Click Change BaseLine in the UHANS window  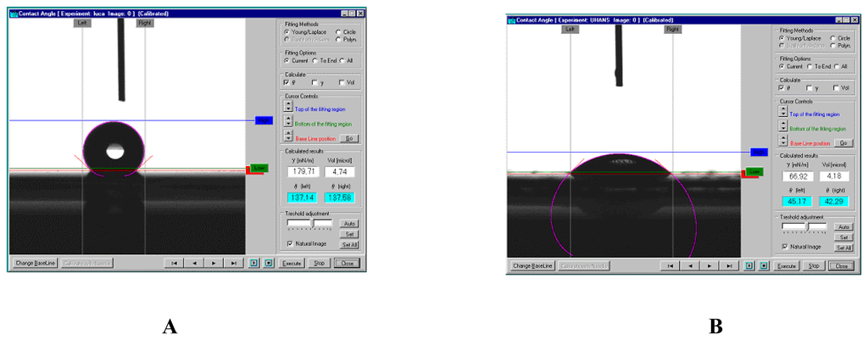[x=534, y=266]
